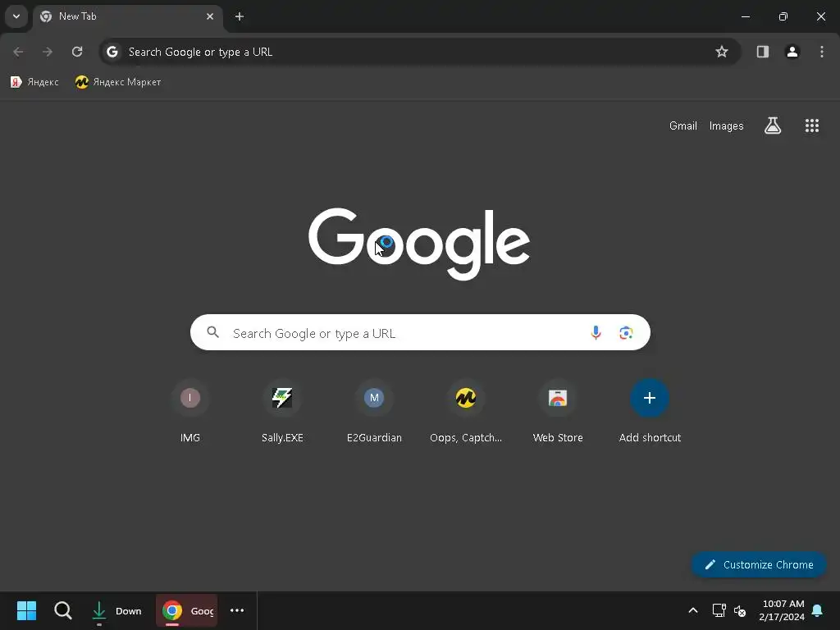The height and width of the screenshot is (630, 840).
Task: Open the Chrome profile menu
Action: (792, 52)
